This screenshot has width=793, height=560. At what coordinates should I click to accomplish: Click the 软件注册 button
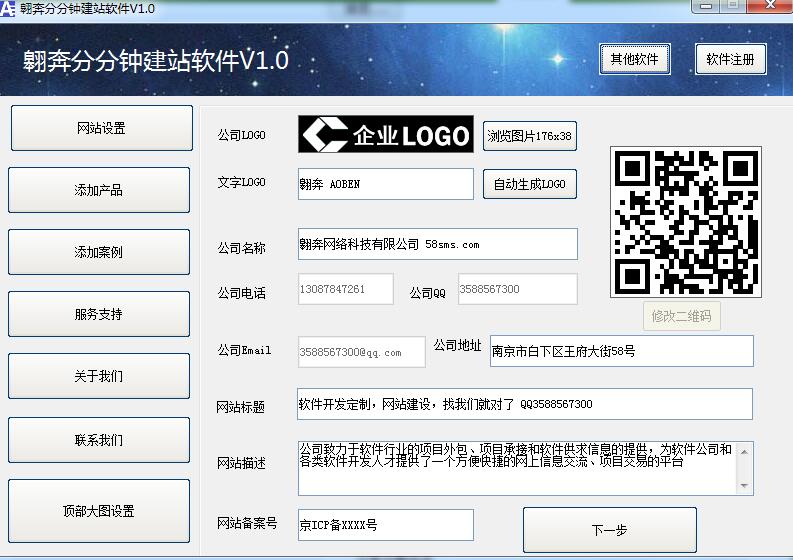point(731,59)
